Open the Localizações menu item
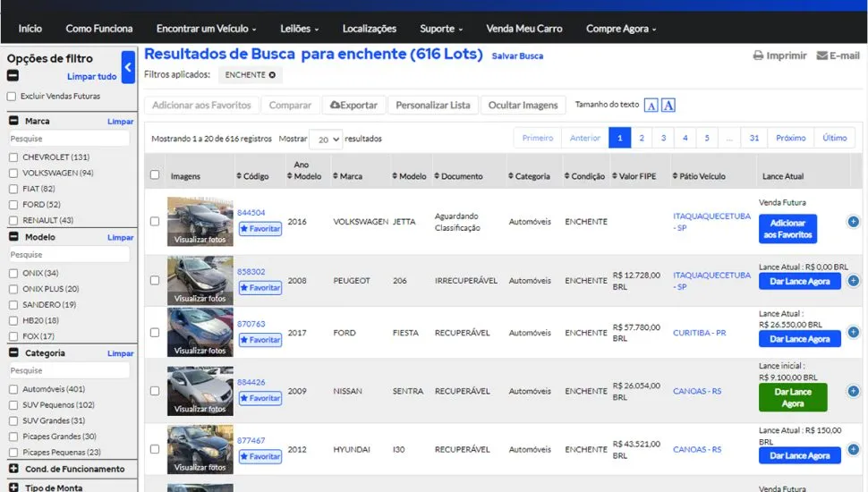The image size is (868, 492). click(369, 29)
